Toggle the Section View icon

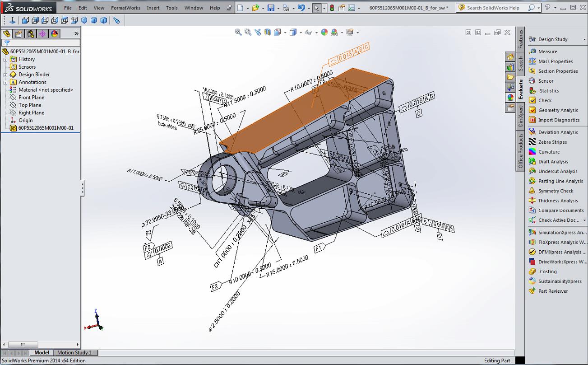tap(268, 32)
